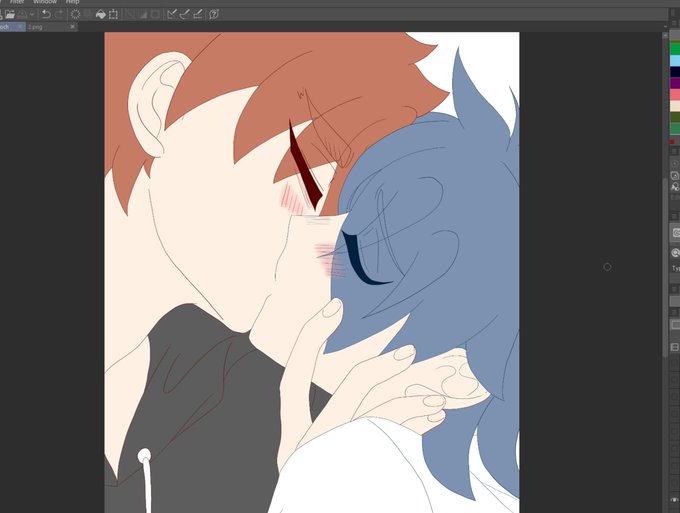Pick the purple color swatch
Screen dimensions: 680x513
tap(675, 83)
